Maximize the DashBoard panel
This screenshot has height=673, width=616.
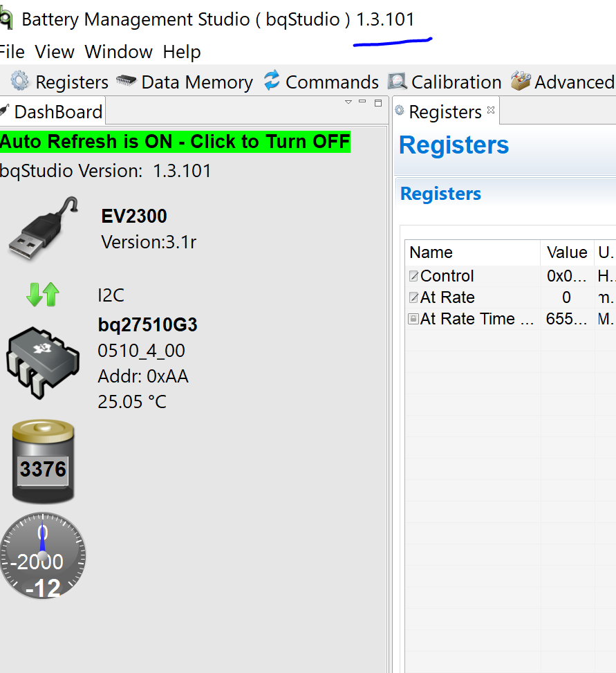point(378,103)
